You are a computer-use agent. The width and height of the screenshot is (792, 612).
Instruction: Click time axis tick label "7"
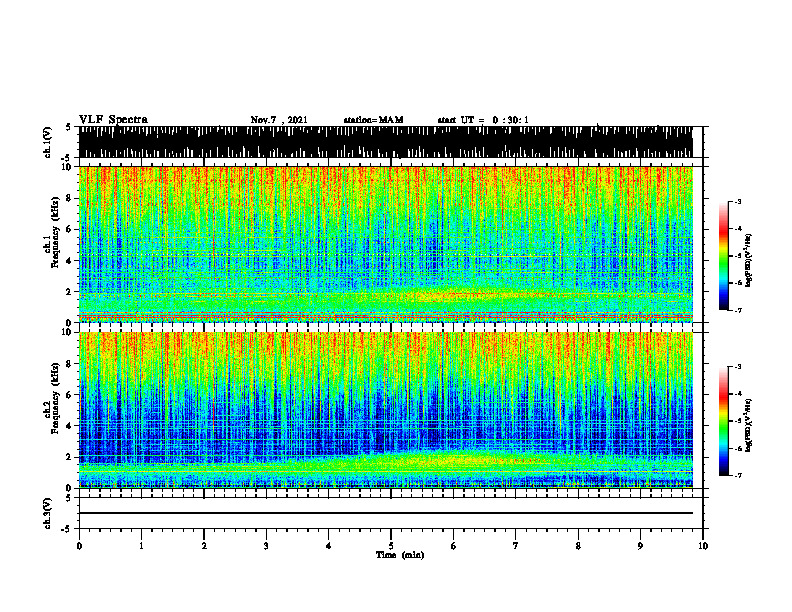pos(516,546)
